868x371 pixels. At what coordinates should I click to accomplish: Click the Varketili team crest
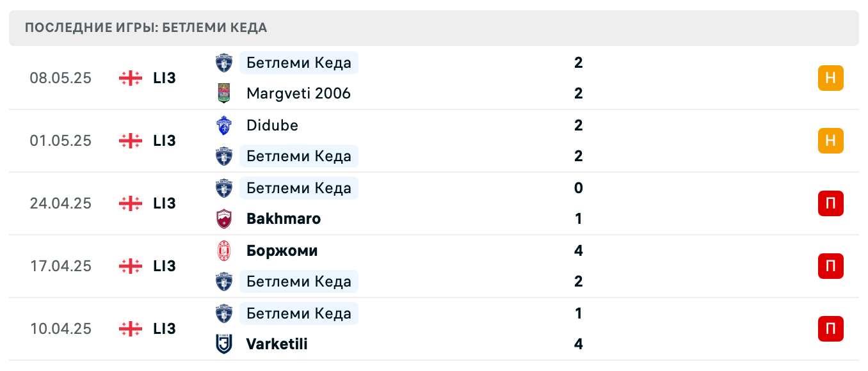coord(223,344)
